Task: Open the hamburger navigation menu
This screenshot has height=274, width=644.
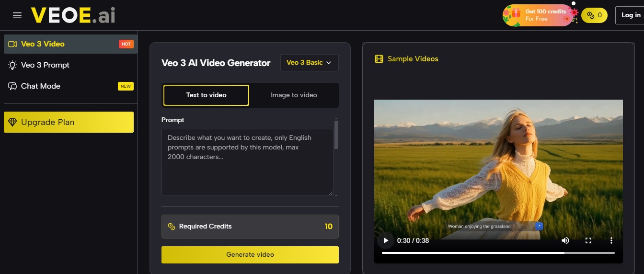Action: tap(17, 15)
